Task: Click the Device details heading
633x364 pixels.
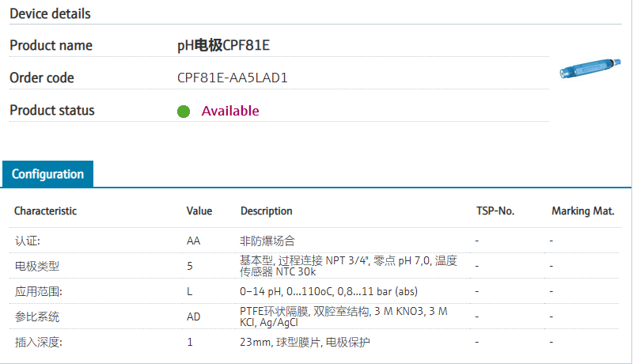Action: [50, 14]
